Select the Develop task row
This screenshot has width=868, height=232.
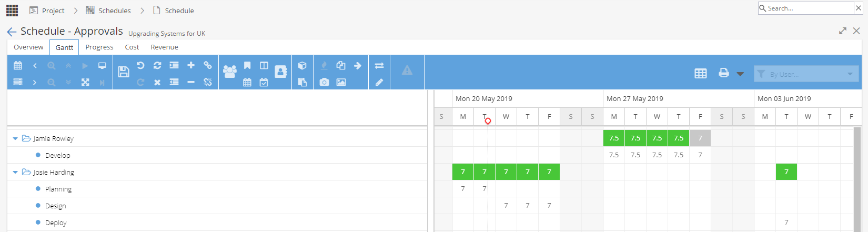tap(217, 155)
